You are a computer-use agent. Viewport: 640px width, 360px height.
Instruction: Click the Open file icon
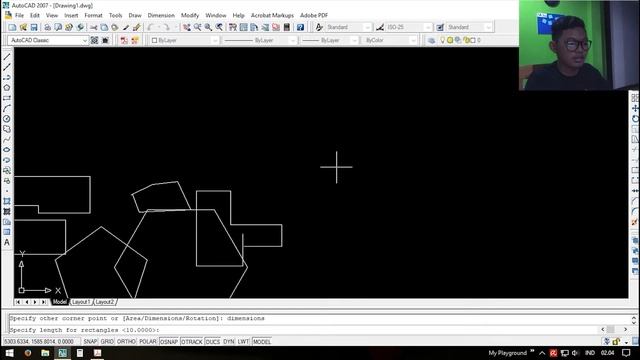pyautogui.click(x=23, y=27)
